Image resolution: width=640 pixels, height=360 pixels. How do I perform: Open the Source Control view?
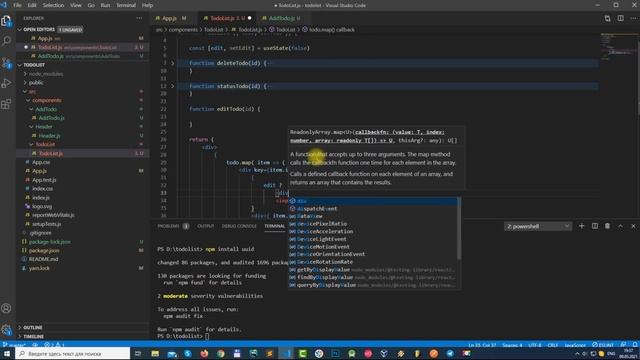pos(7,62)
